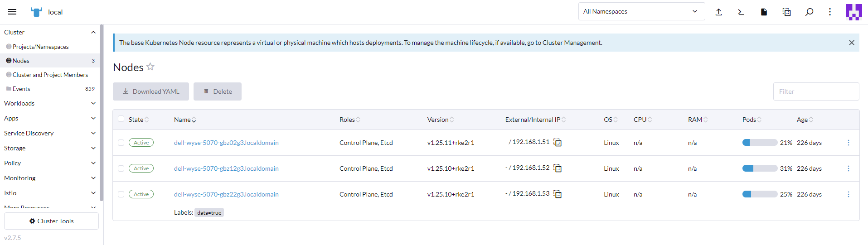Open the dell-wyse-5070-gbz12g3.localdomain node link
Image resolution: width=868 pixels, height=245 pixels.
click(226, 168)
